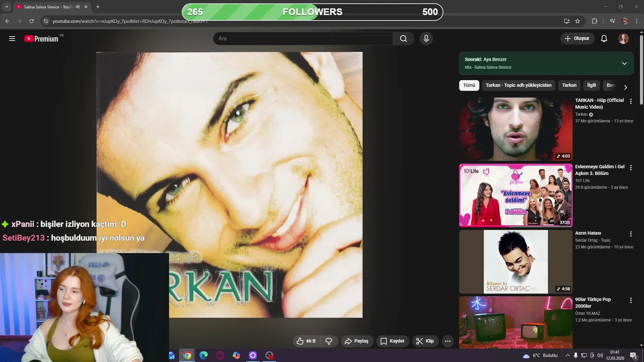
Task: Click '101 Life' channel name
Action: pos(582,180)
